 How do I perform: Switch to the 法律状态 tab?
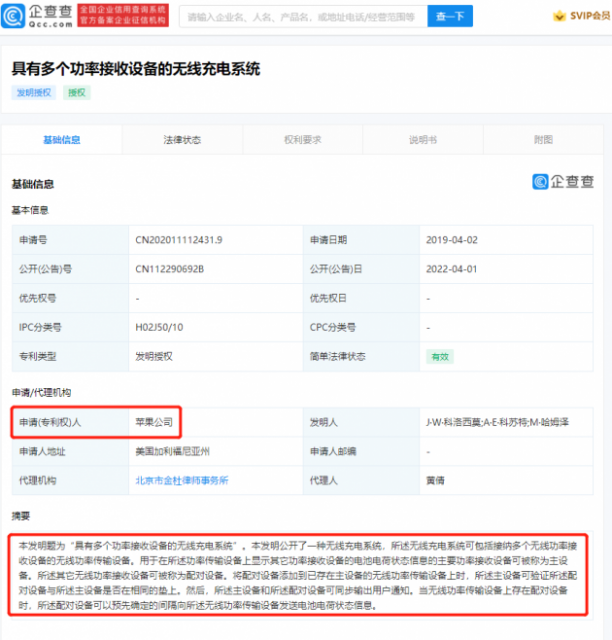[x=182, y=140]
